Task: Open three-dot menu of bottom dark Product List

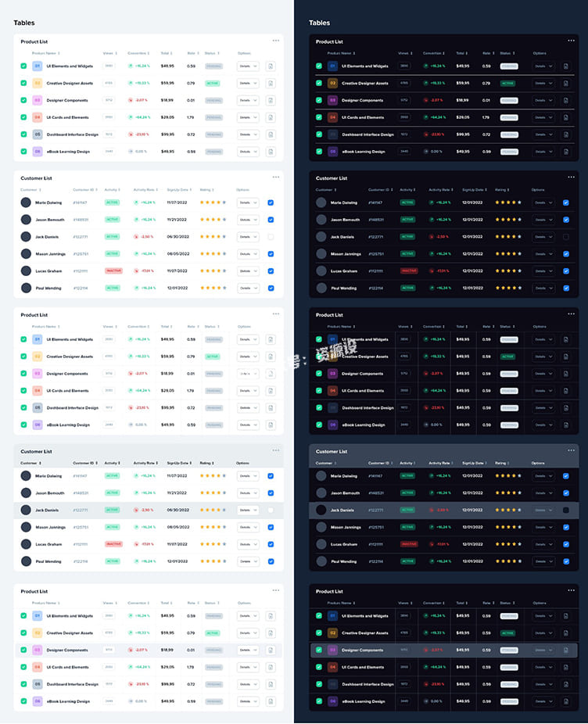Action: pyautogui.click(x=571, y=590)
